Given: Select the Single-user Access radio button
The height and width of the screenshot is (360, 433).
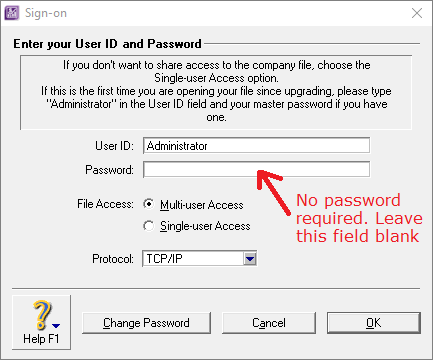Looking at the screenshot, I should click(x=149, y=226).
